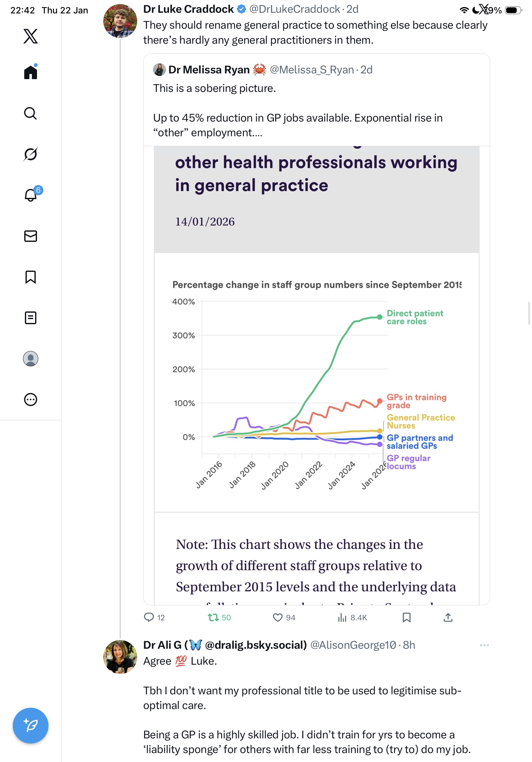The height and width of the screenshot is (762, 532).
Task: Open the Notifications bell
Action: click(31, 195)
